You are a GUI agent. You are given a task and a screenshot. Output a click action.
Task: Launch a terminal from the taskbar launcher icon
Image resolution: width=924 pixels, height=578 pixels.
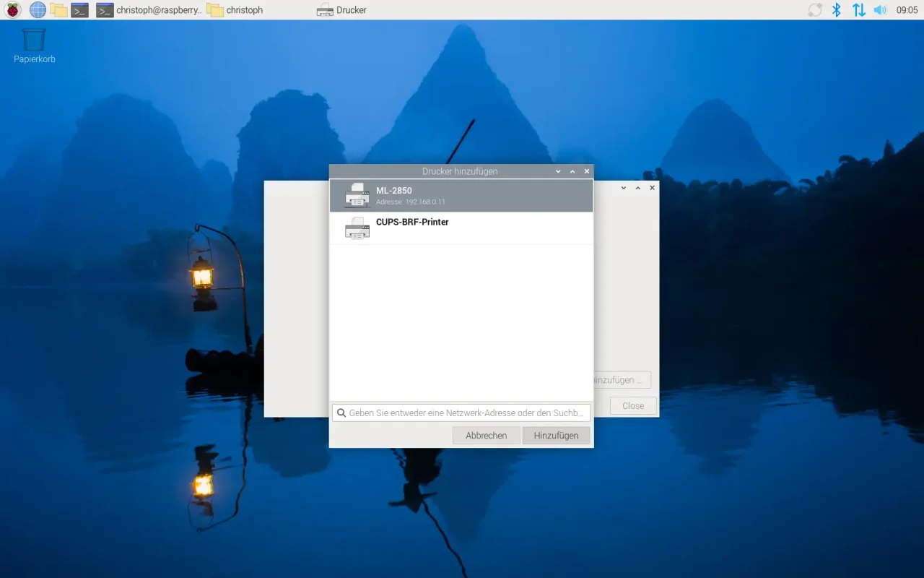coord(79,10)
